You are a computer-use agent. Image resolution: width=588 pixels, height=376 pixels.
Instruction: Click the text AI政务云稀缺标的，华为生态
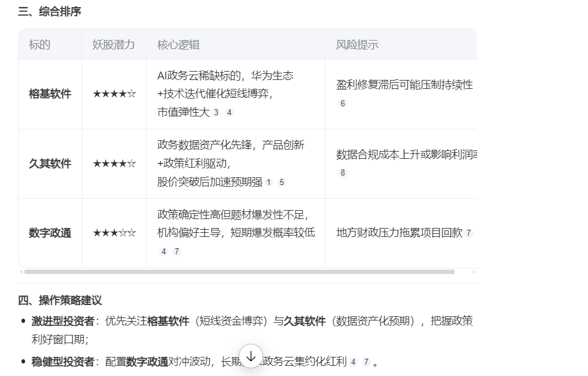point(225,76)
